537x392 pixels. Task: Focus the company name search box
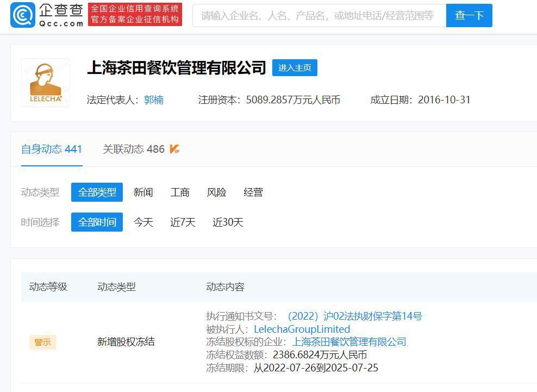[x=319, y=15]
